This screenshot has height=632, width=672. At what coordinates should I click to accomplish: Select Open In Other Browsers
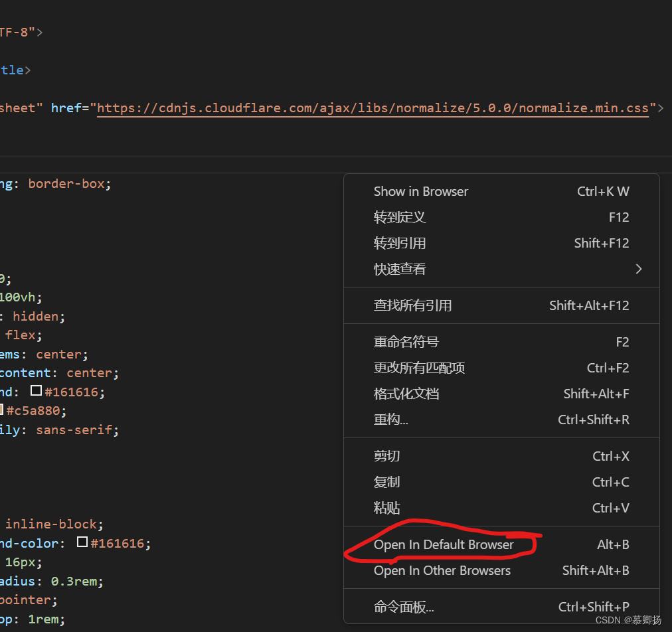[501, 570]
